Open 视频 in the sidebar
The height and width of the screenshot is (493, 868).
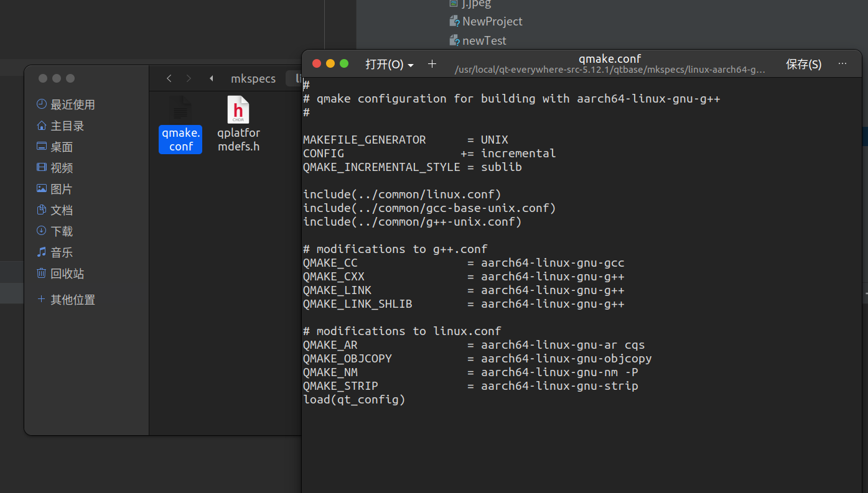(55, 168)
